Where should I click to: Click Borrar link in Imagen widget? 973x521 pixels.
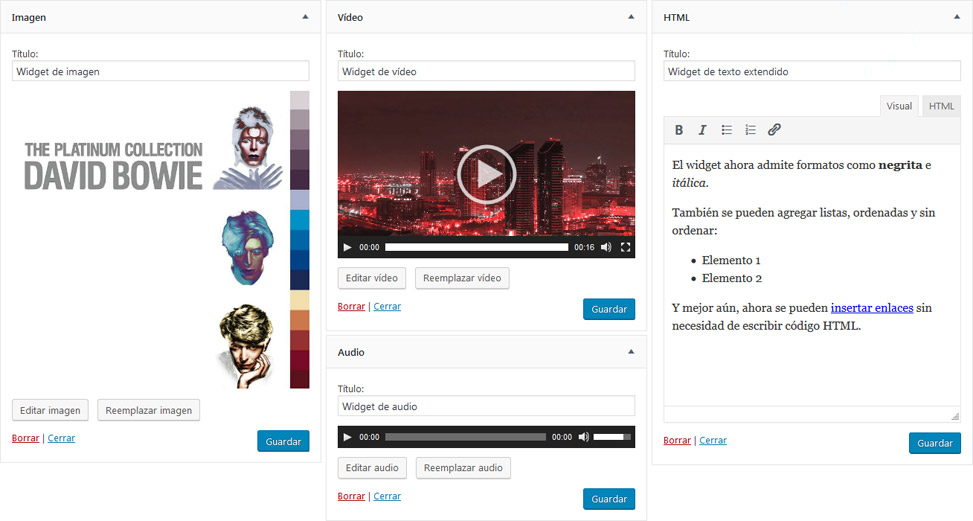tap(25, 438)
